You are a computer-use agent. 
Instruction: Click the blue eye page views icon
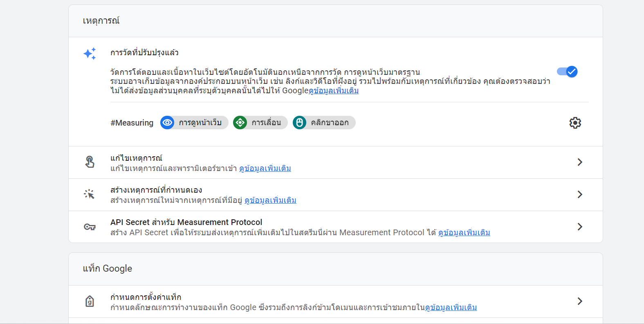[x=167, y=123]
